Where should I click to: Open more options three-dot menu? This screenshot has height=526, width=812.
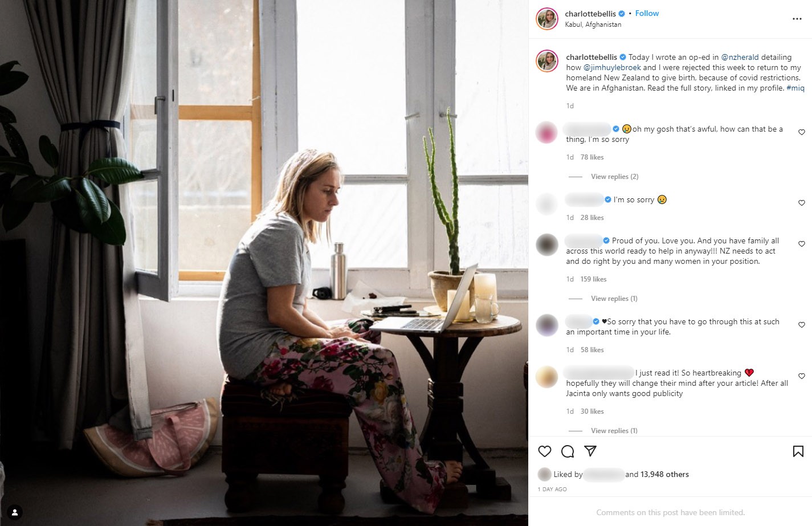(797, 19)
